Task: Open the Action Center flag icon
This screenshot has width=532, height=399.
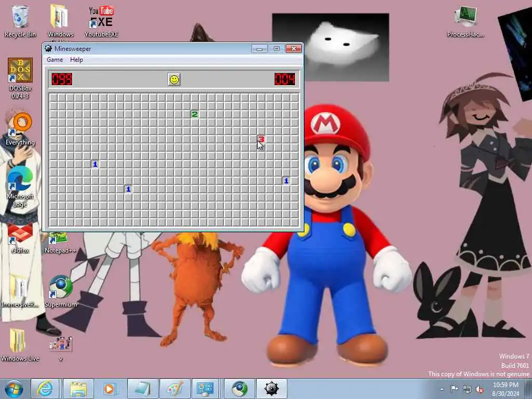Action: pyautogui.click(x=454, y=389)
